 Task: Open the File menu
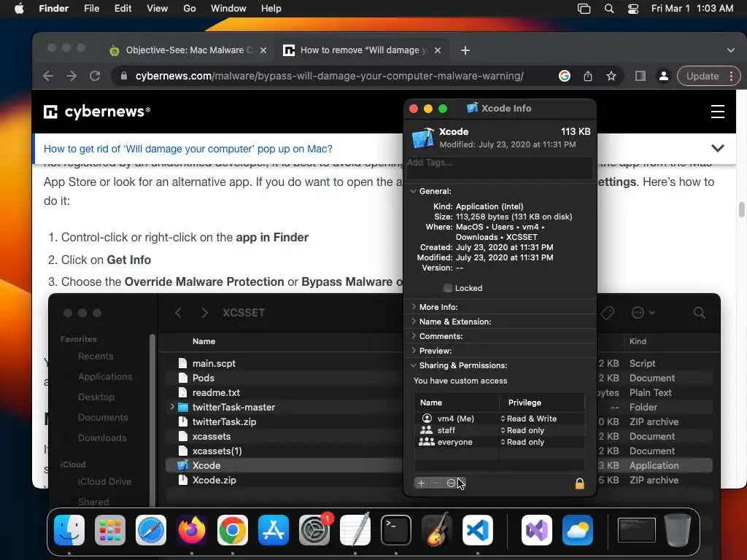[x=91, y=9]
